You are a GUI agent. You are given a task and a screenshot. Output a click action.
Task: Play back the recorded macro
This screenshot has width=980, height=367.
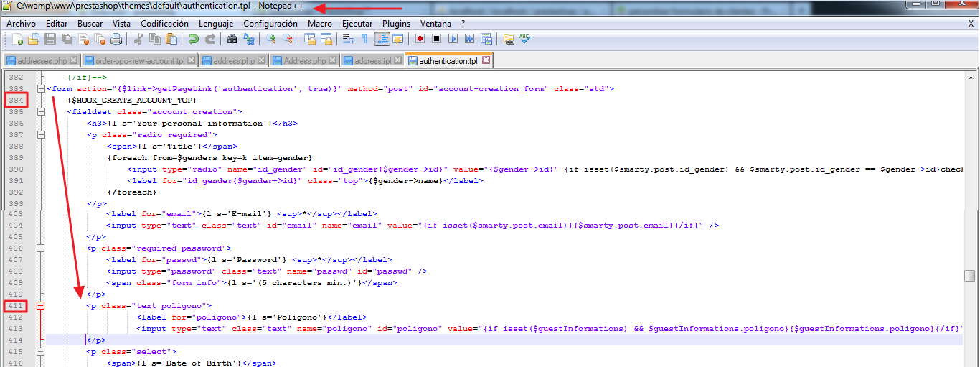tap(454, 39)
